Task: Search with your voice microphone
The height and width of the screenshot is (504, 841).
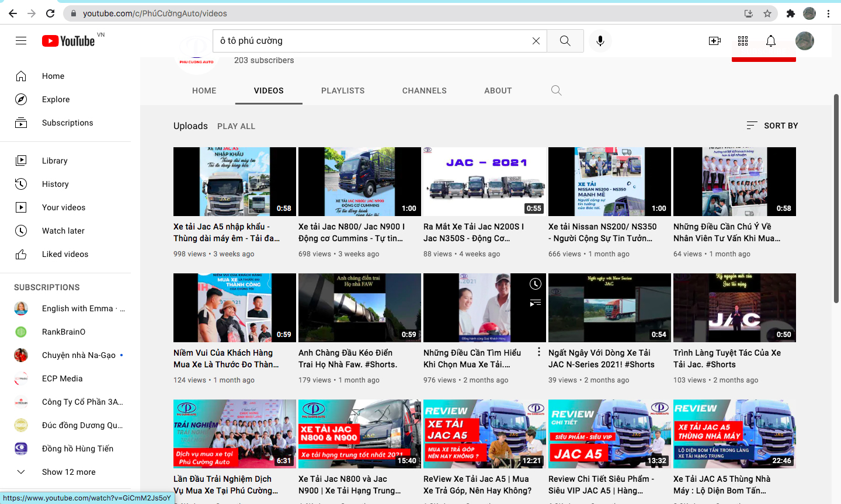Action: pyautogui.click(x=600, y=41)
